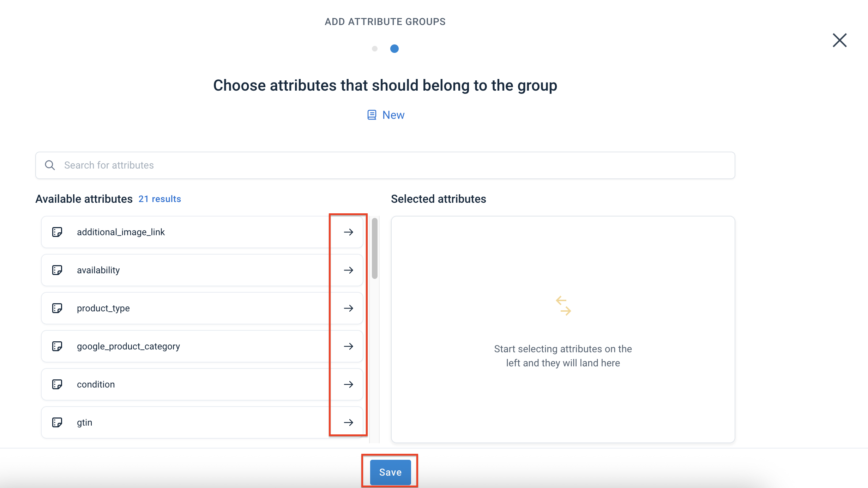Move gtin with its right arrow
The image size is (868, 488).
(348, 422)
